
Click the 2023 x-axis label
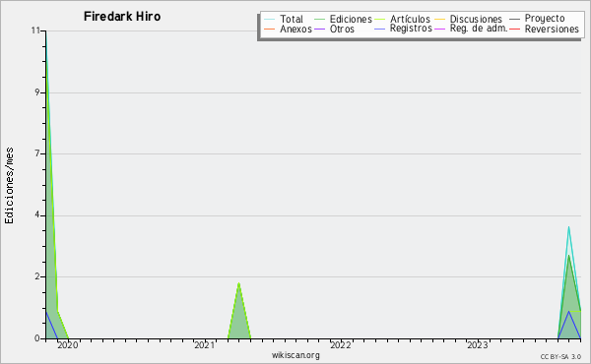click(x=477, y=344)
